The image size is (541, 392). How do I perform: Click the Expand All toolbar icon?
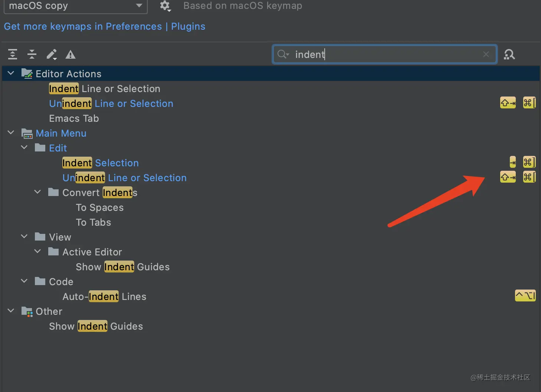point(13,54)
